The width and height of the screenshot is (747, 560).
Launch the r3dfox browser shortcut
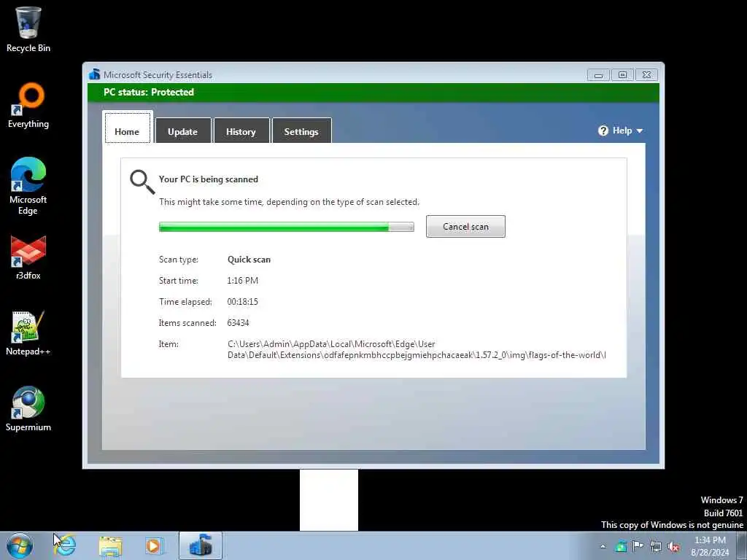tap(28, 257)
